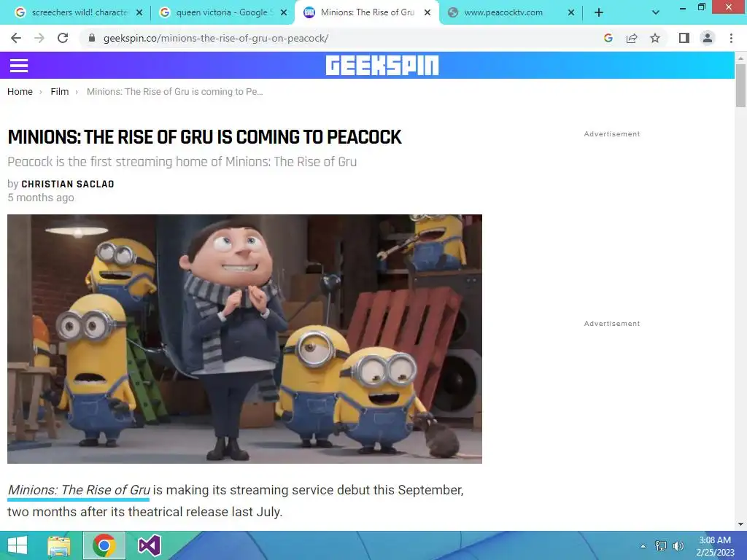Close the Minions: The Rise of Gru tab
Image resolution: width=747 pixels, height=560 pixels.
coord(427,12)
